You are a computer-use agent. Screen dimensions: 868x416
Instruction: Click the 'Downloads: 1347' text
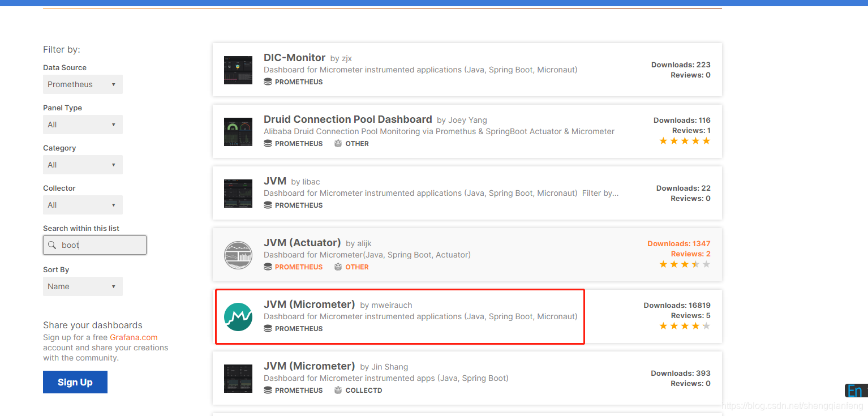679,244
